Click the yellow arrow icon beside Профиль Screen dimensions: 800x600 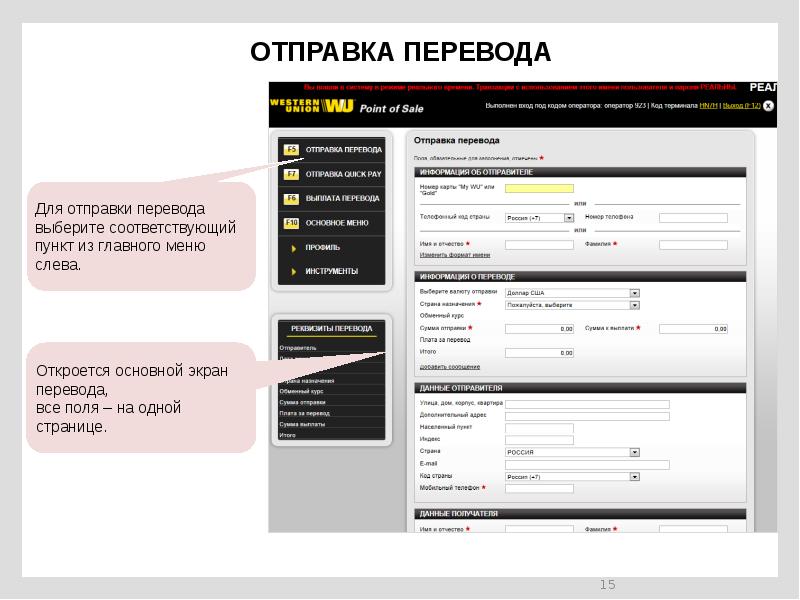pos(293,247)
